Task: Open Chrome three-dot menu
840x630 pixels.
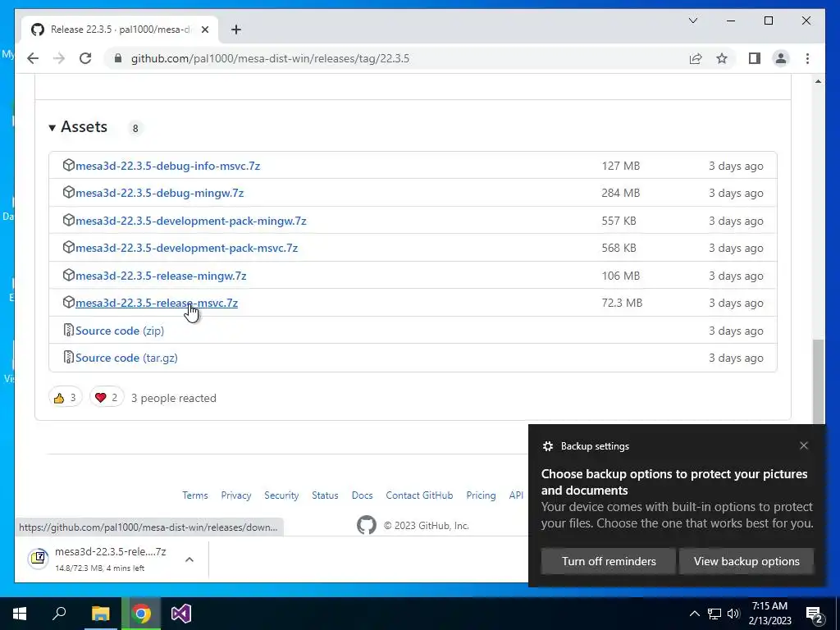Action: pyautogui.click(x=807, y=58)
